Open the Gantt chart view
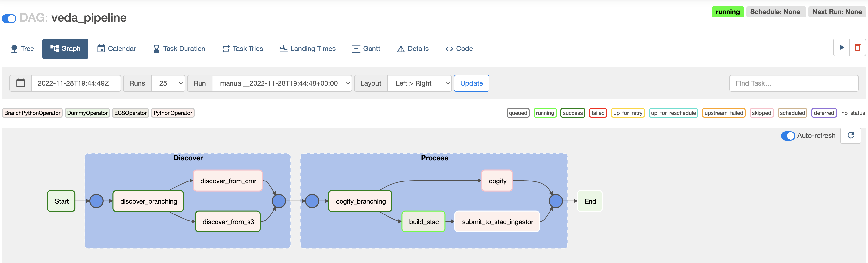 coord(366,49)
